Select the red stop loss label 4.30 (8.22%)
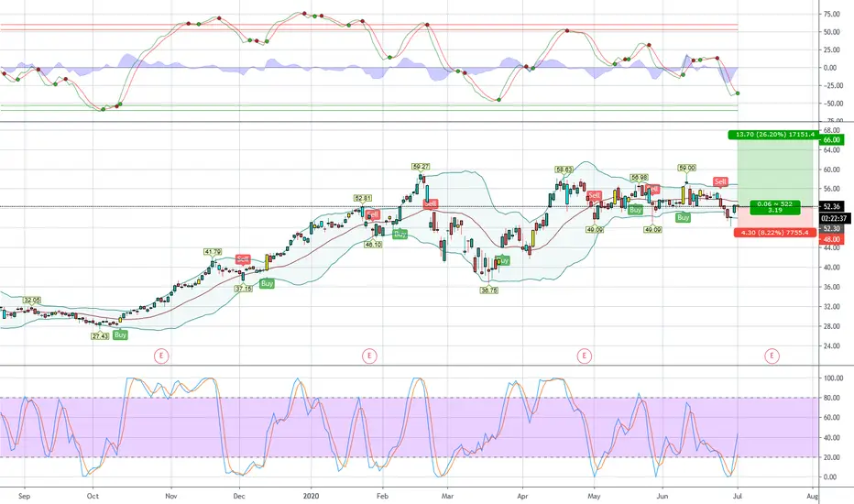Image resolution: width=854 pixels, height=504 pixels. point(774,233)
